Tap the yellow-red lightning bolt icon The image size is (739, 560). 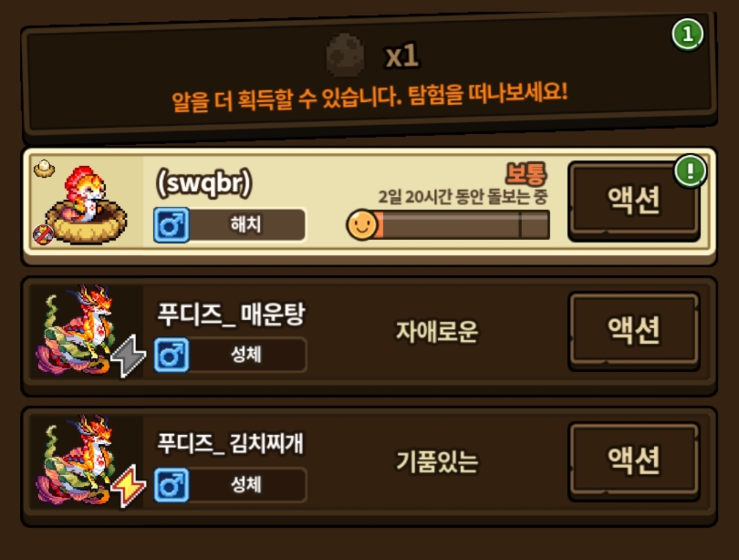click(x=128, y=485)
